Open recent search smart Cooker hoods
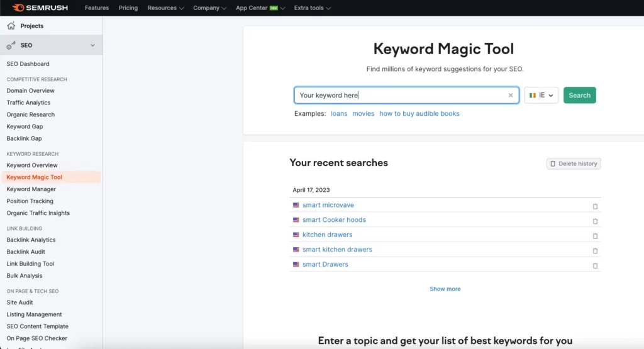 point(334,219)
